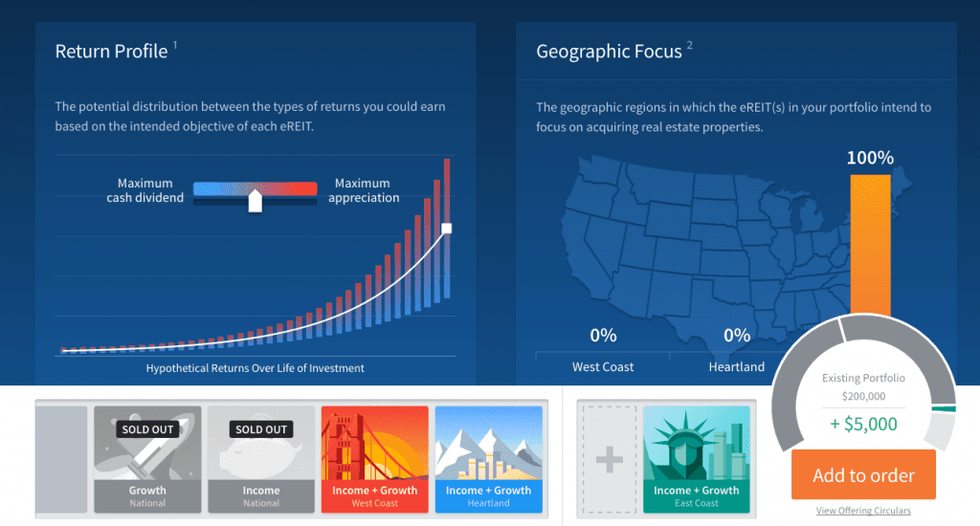Image resolution: width=980 pixels, height=526 pixels.
Task: Click the SOLD OUT badge on Growth card
Action: 147,429
